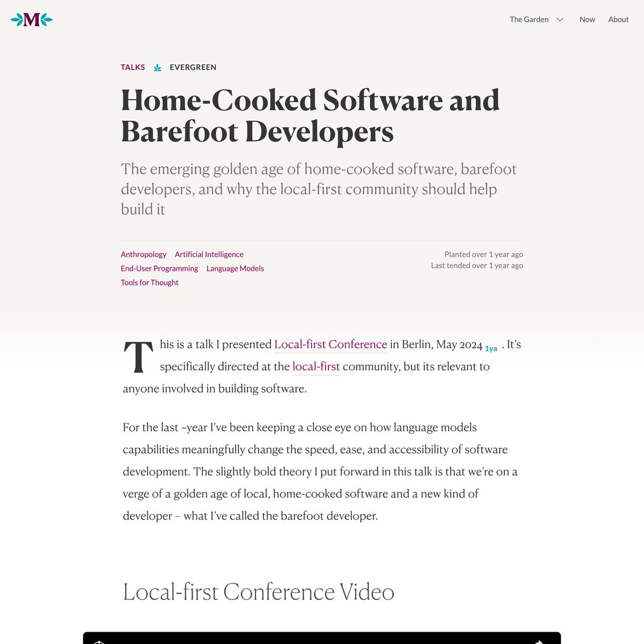Follow the Local-first Conference link
The height and width of the screenshot is (644, 644).
pos(331,345)
